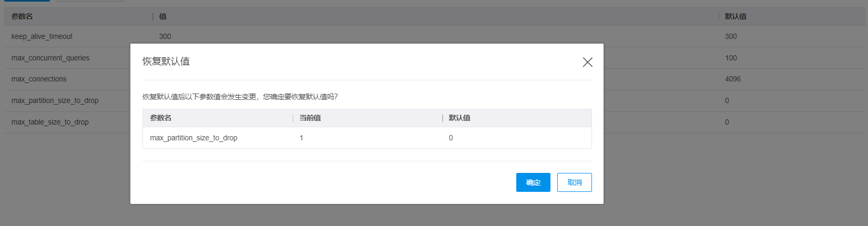This screenshot has width=868, height=226.
Task: Click max_partition_size_to_drop in the background list
Action: tap(55, 100)
